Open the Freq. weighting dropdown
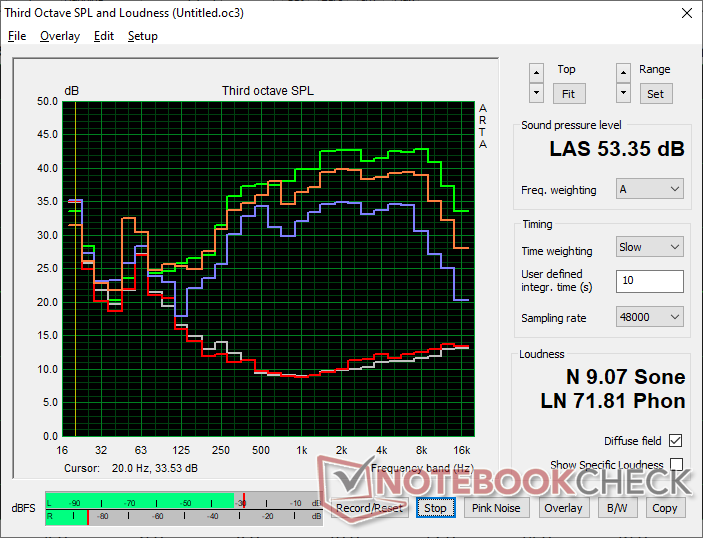Image resolution: width=703 pixels, height=538 pixels. click(x=649, y=189)
